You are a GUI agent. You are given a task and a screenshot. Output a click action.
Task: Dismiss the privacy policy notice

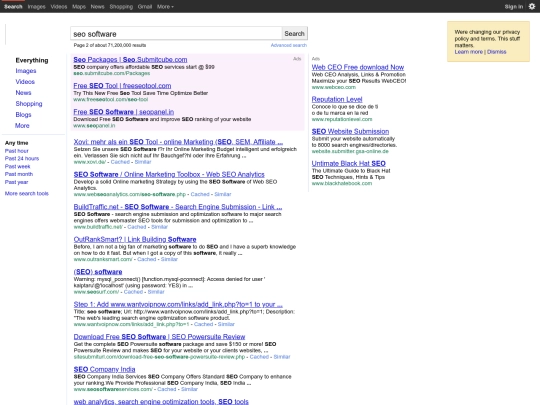496,52
